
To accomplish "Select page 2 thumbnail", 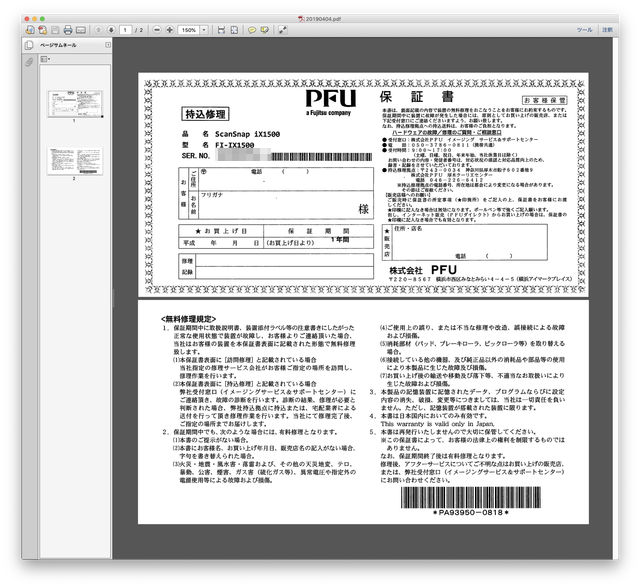I will 75,161.
